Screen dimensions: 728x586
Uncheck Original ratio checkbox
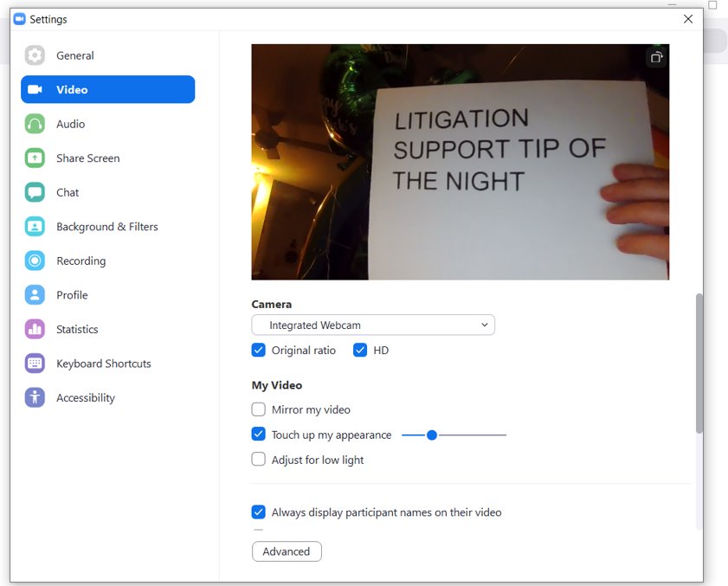(x=258, y=350)
